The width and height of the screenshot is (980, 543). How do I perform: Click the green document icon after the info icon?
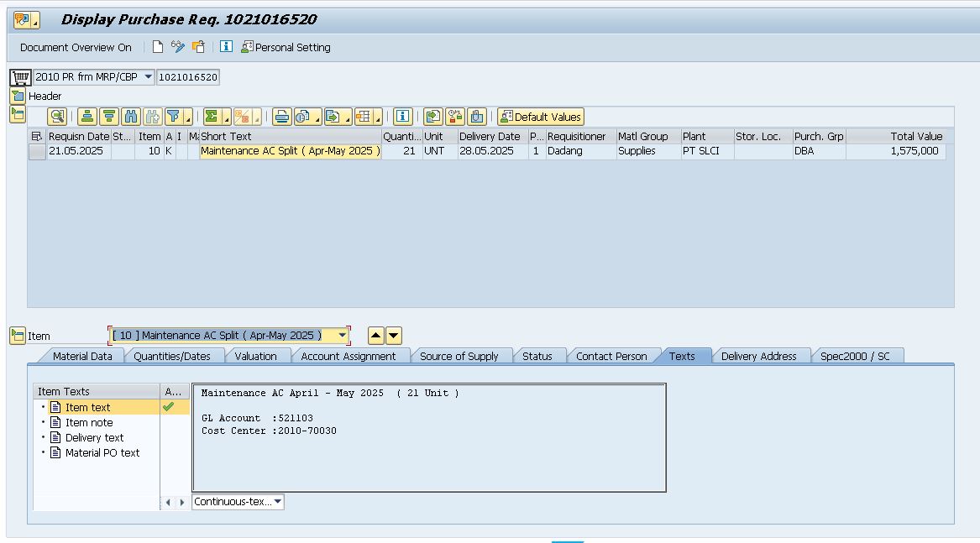click(x=433, y=117)
